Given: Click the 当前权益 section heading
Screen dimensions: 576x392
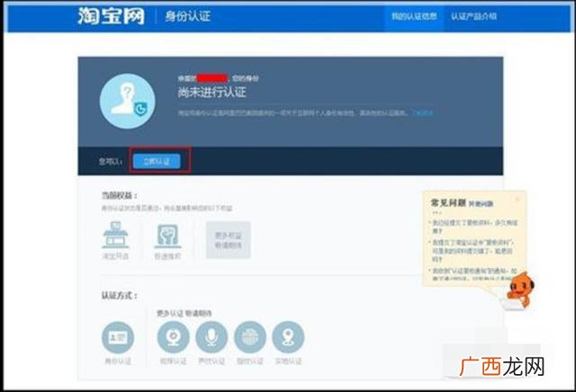Looking at the screenshot, I should (120, 196).
